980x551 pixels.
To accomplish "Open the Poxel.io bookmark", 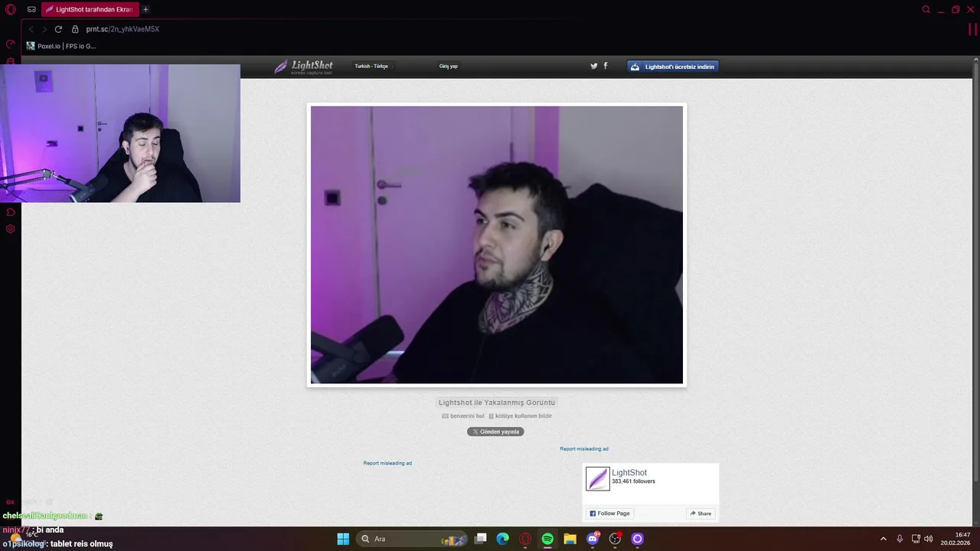I will coord(61,46).
